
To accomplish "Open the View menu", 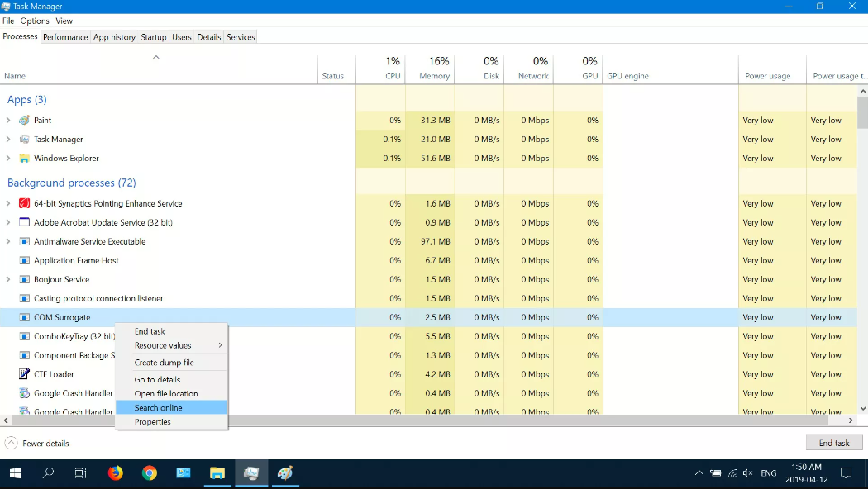I will pyautogui.click(x=64, y=21).
